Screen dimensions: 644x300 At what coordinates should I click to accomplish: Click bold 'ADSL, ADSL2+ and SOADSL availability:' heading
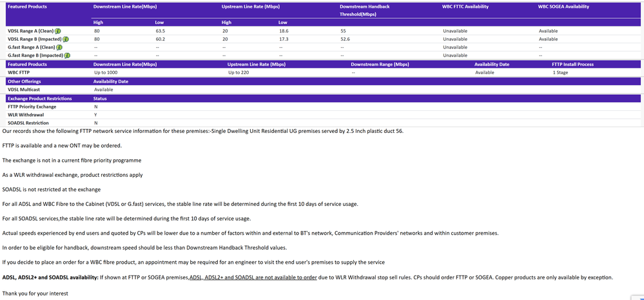click(x=50, y=277)
